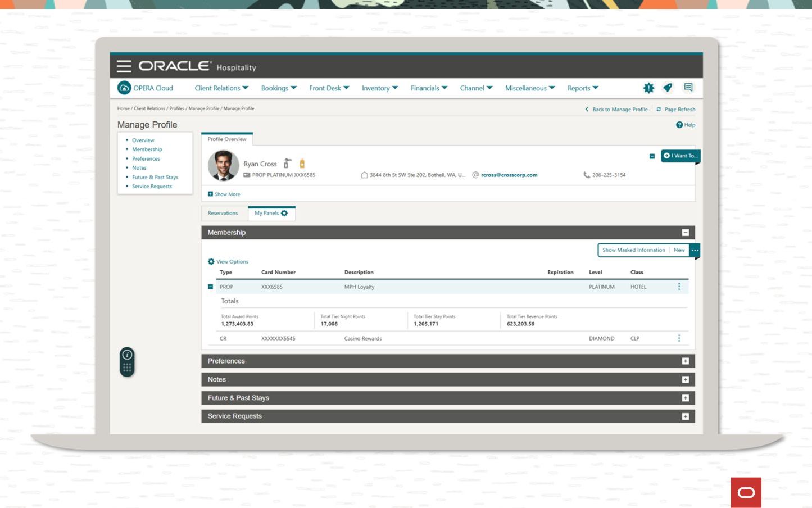Image resolution: width=812 pixels, height=508 pixels.
Task: Follow the Back to Manage Profile link
Action: click(619, 110)
